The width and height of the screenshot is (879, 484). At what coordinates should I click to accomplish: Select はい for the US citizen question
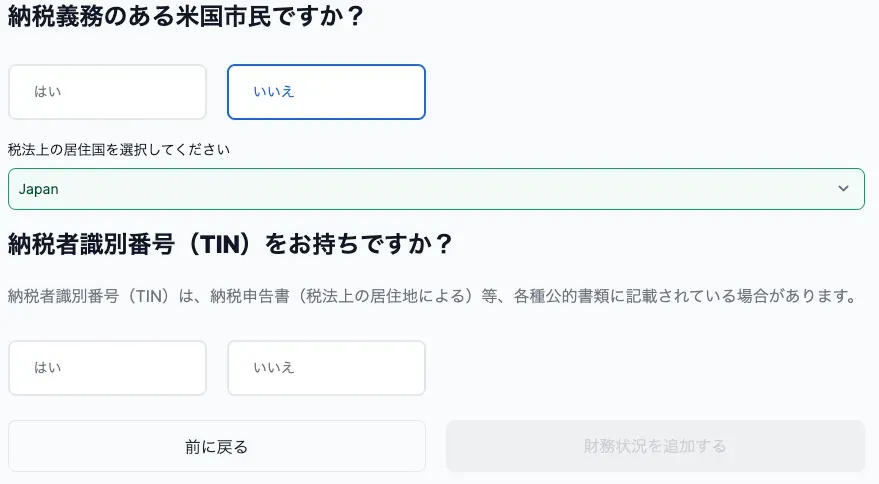click(x=107, y=92)
